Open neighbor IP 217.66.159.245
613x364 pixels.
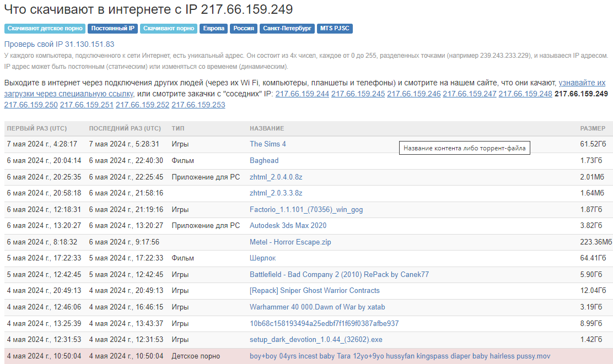point(358,94)
